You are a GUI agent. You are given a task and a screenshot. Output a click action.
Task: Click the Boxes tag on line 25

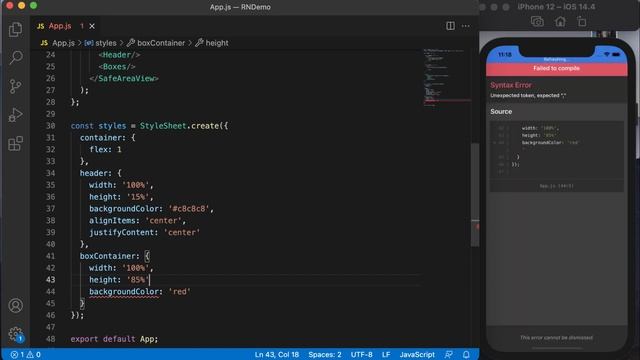[x=116, y=67]
